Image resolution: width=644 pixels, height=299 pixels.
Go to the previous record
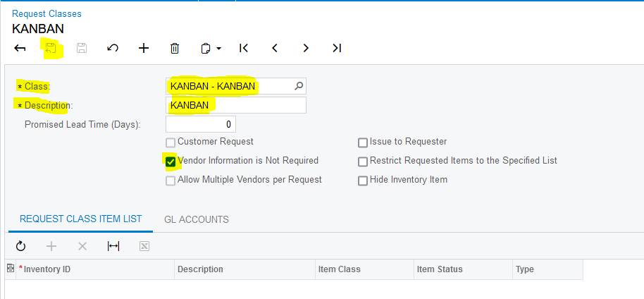pos(275,49)
